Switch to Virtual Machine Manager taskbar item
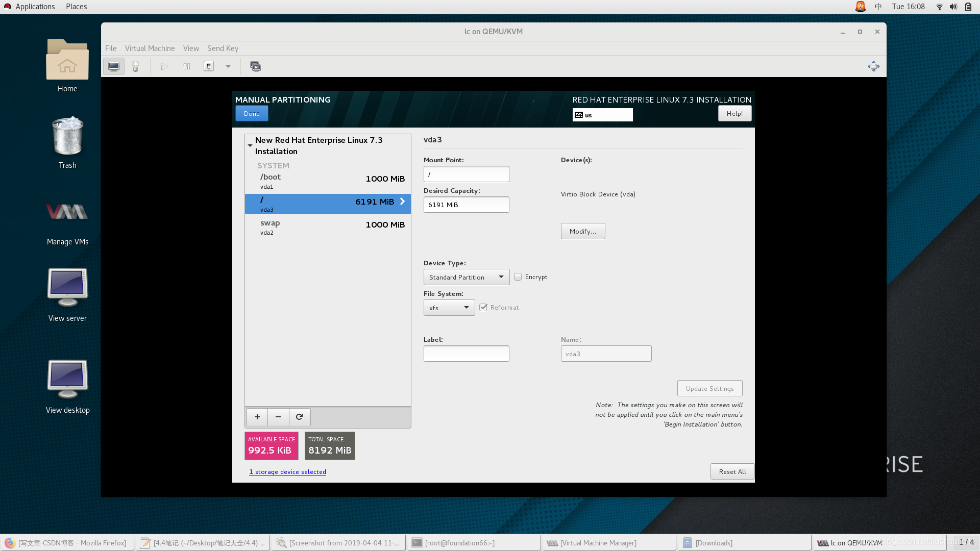Image resolution: width=980 pixels, height=551 pixels. point(609,543)
